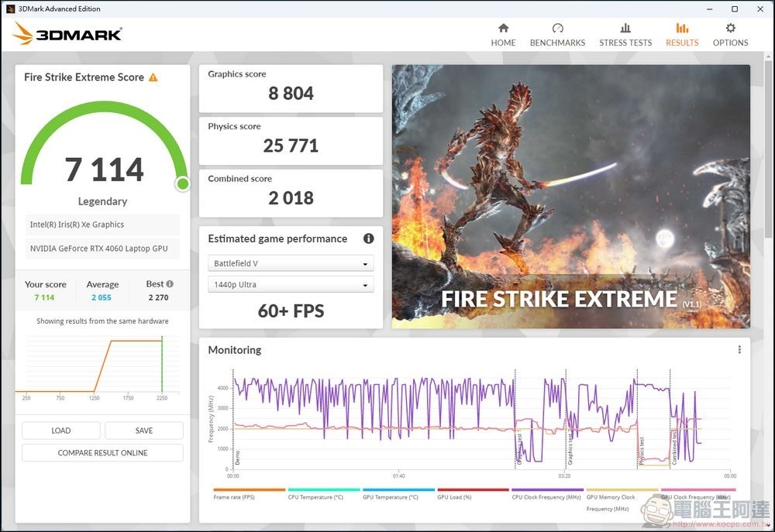
Task: Click the Physics test marker in Monitoring graph
Action: click(x=642, y=451)
